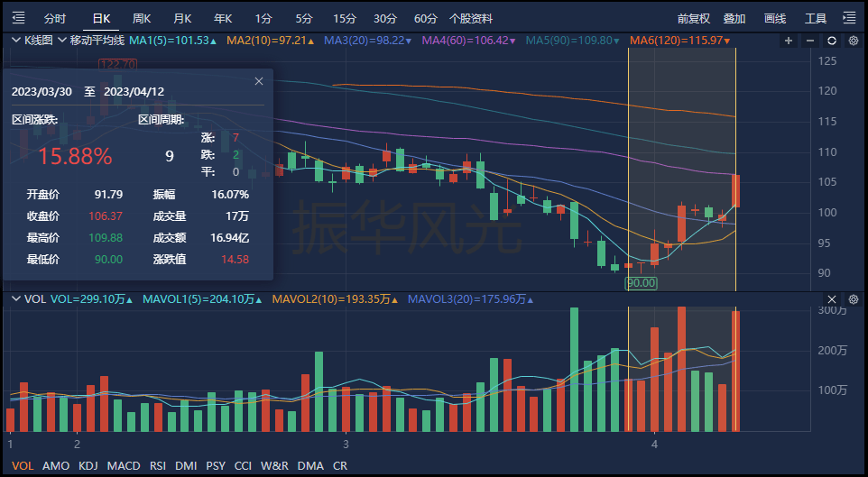Screen dimensions: 868x477
Task: Collapse the VOL panel chevron
Action: point(16,299)
